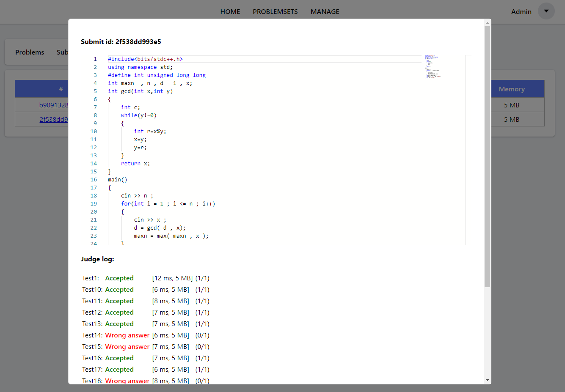Image resolution: width=565 pixels, height=392 pixels.
Task: Click line number 16 in the gutter
Action: click(94, 180)
